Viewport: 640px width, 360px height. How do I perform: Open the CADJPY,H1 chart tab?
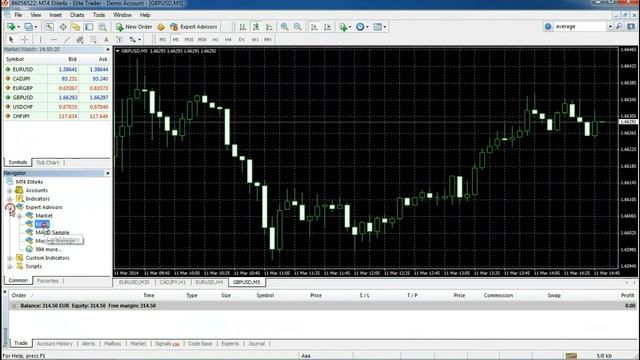(x=172, y=282)
